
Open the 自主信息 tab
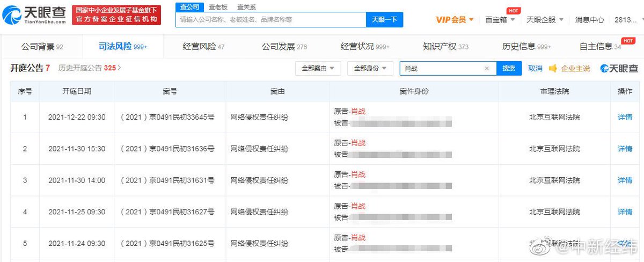pyautogui.click(x=600, y=47)
